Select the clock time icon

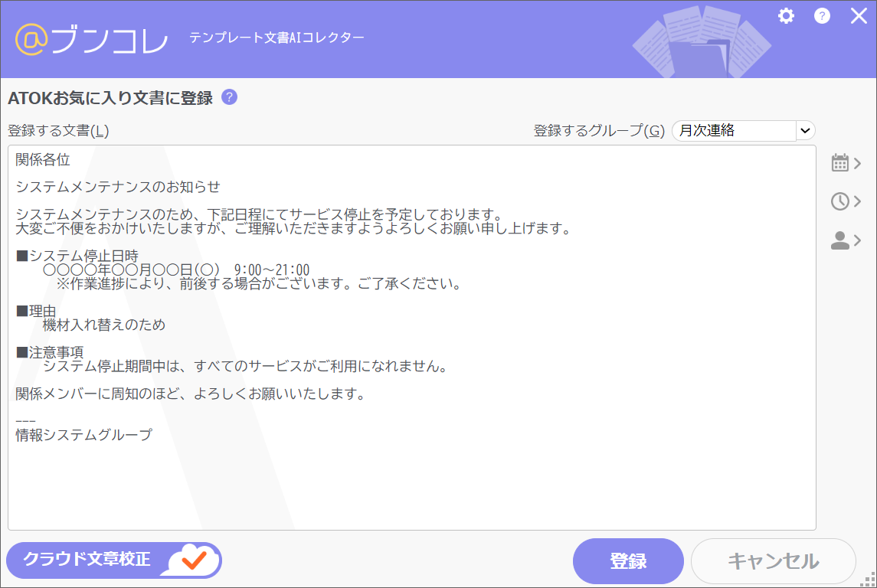[840, 201]
